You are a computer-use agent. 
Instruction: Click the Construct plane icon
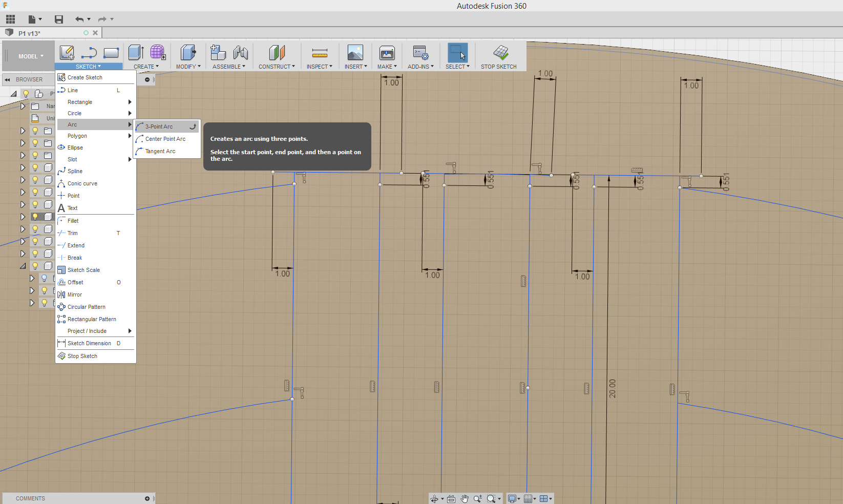277,52
